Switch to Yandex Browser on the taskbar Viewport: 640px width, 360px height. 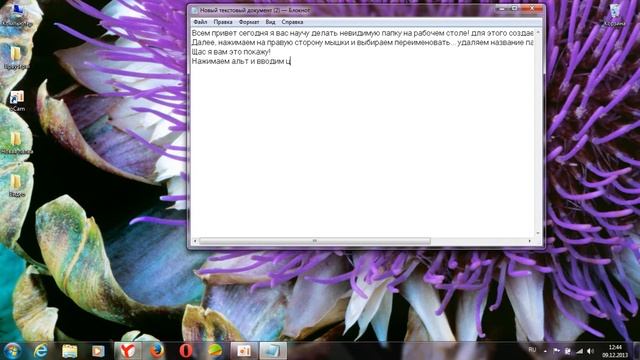tap(128, 351)
